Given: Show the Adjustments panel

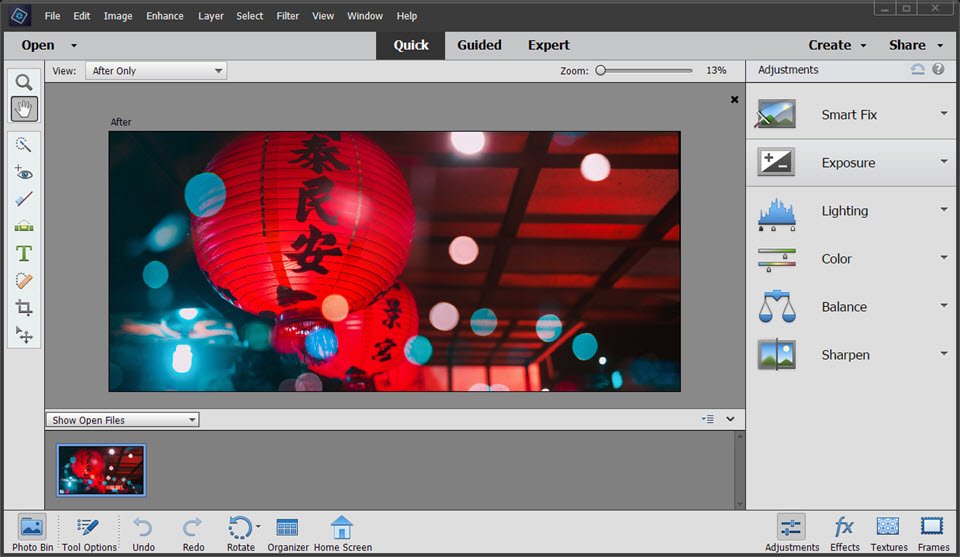Looking at the screenshot, I should tap(791, 533).
